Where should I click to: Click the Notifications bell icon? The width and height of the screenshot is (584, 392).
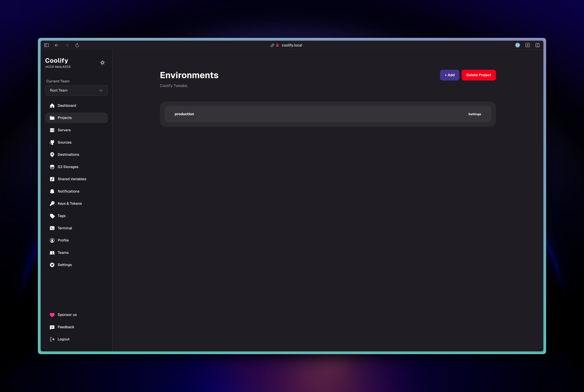pos(52,191)
